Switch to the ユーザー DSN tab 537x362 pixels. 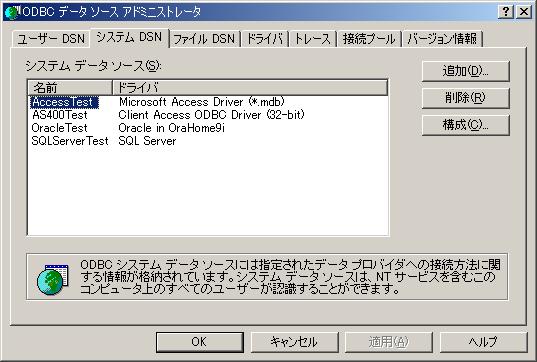[51, 39]
